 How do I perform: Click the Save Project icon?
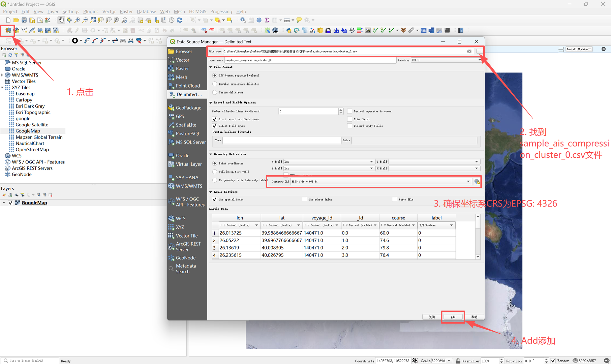click(x=24, y=20)
